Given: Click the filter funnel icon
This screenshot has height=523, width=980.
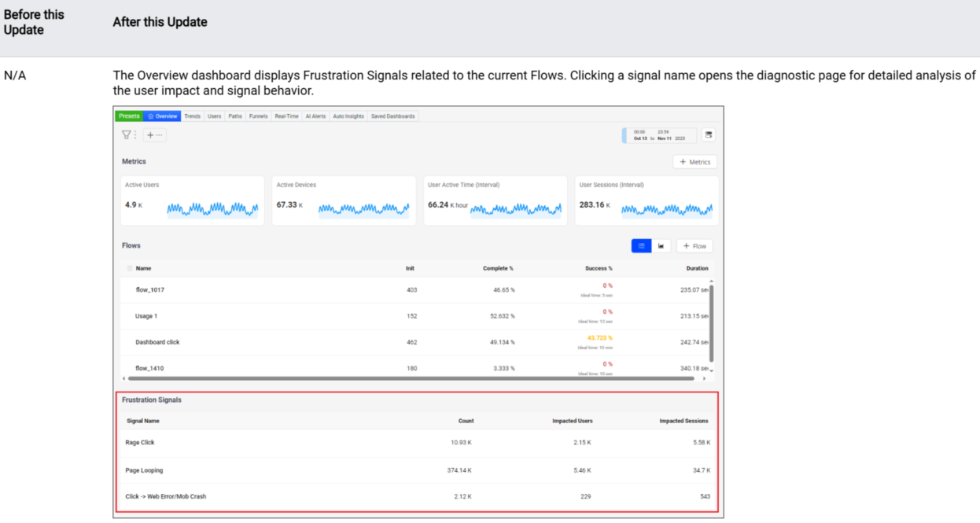Looking at the screenshot, I should (126, 134).
